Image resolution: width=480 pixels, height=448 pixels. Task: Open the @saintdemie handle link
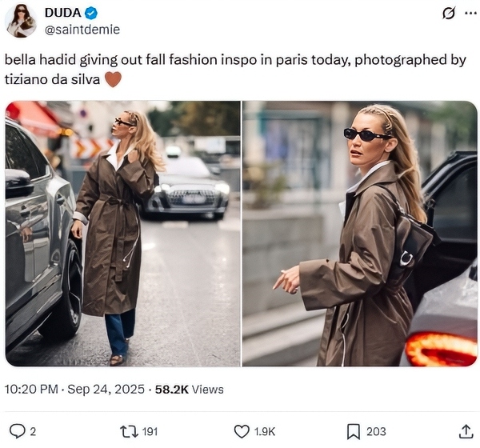click(82, 29)
